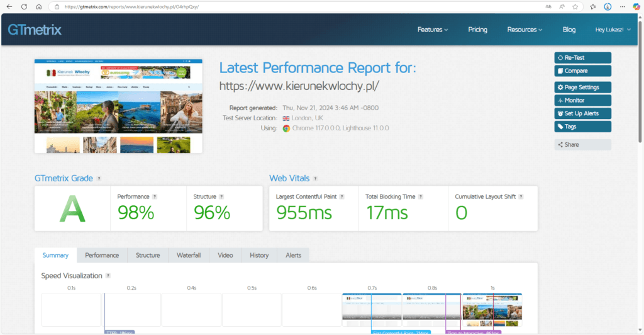Image resolution: width=644 pixels, height=335 pixels.
Task: Click the website screenshot thumbnail
Action: (118, 106)
